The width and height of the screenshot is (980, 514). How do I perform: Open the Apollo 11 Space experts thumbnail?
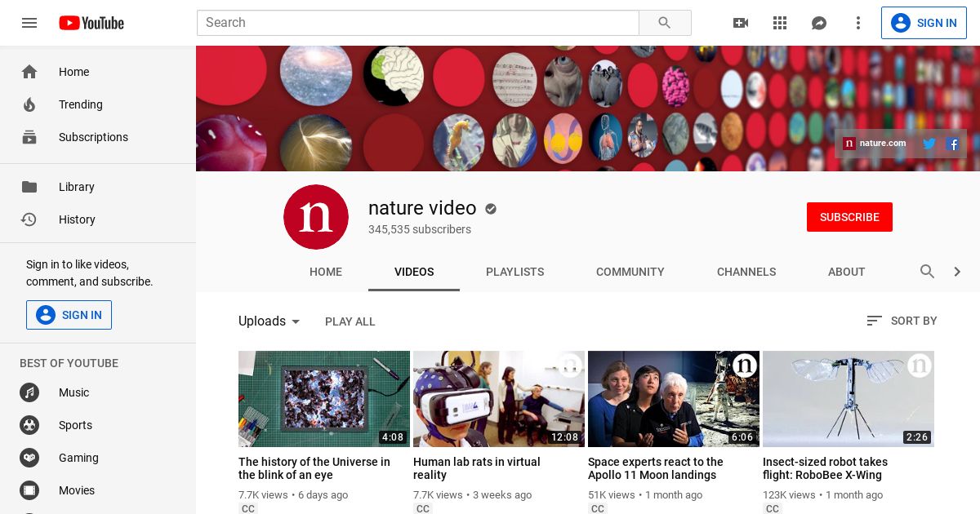point(674,399)
